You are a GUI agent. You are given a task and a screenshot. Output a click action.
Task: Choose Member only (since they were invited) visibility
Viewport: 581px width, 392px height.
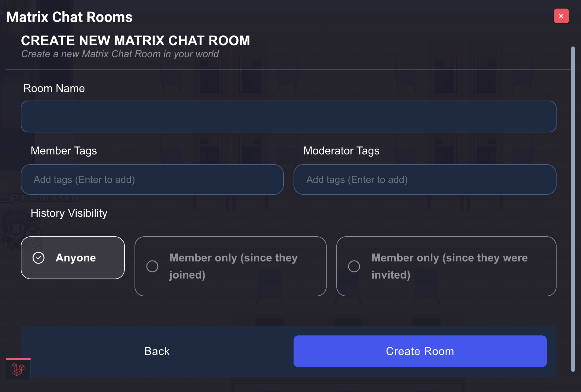(446, 266)
